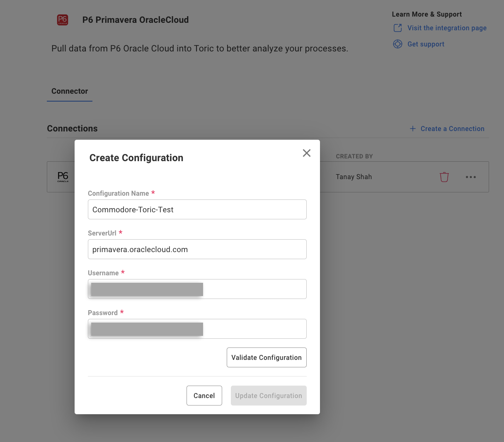Open the three-dot more options menu

[x=471, y=177]
